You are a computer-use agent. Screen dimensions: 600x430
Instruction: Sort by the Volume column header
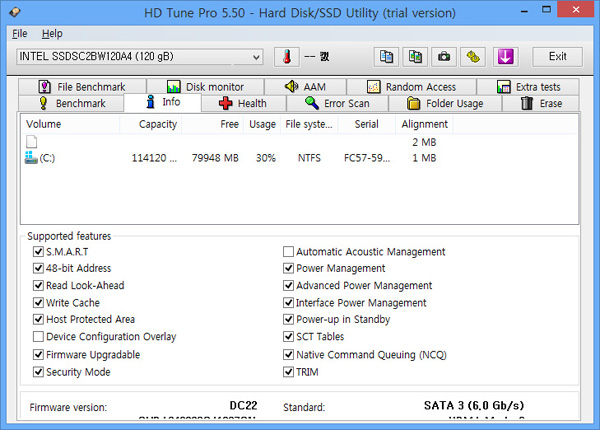70,124
